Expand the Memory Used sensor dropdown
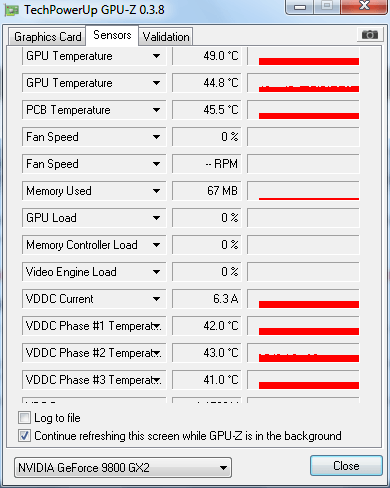 [156, 191]
